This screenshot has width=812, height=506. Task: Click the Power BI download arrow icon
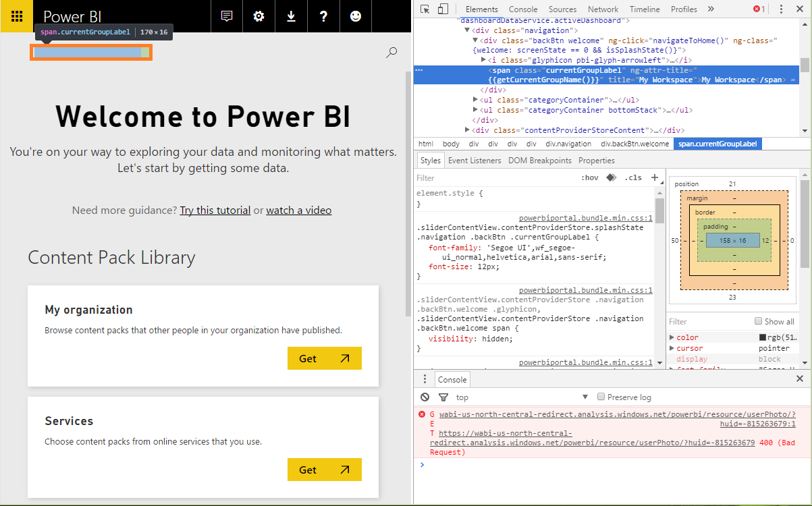click(x=291, y=16)
